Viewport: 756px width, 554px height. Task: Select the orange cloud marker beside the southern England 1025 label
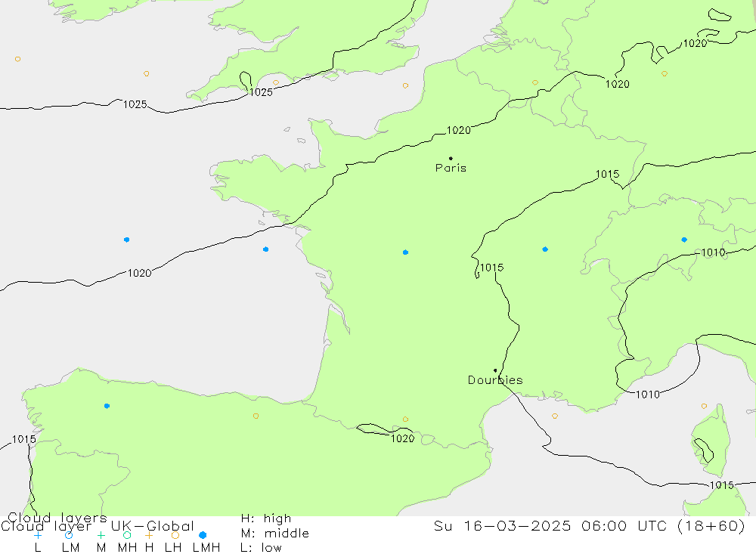(276, 83)
